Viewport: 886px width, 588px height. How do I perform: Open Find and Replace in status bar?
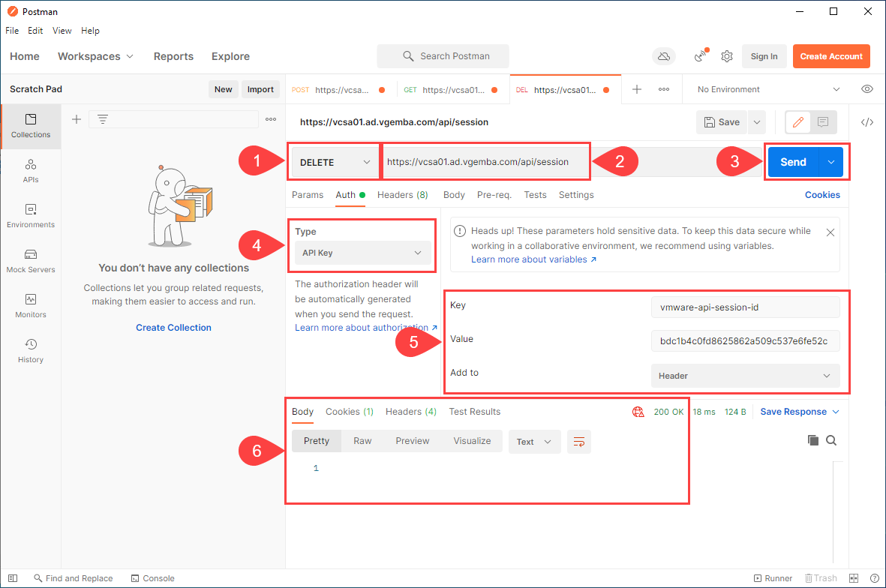[x=74, y=578]
